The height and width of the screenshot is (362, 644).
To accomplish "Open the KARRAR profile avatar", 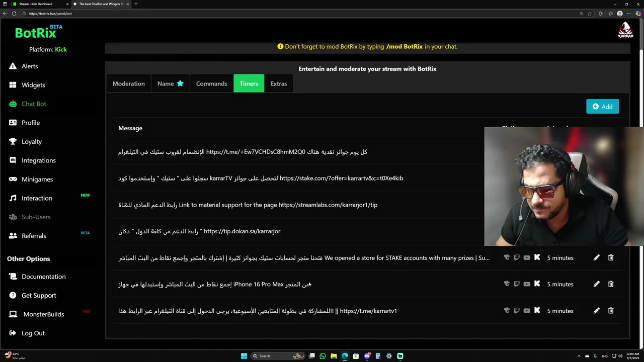I will (x=625, y=31).
